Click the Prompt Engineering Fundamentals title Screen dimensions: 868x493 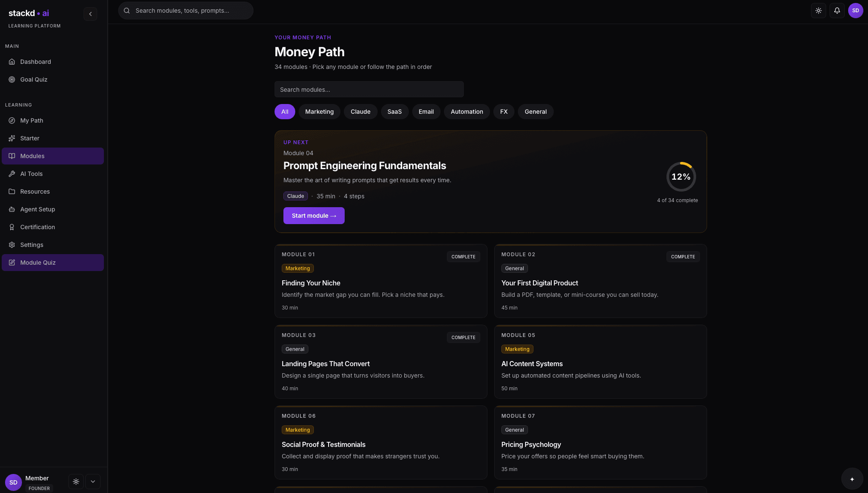point(365,166)
